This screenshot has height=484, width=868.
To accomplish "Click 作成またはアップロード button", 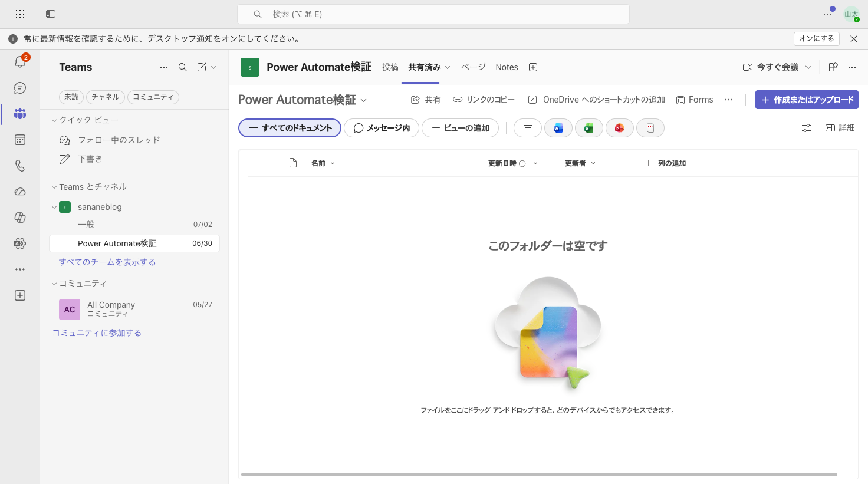I will [807, 100].
